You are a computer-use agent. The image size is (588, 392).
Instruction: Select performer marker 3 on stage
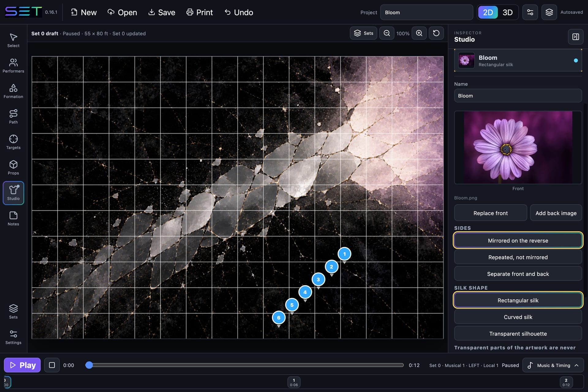pos(318,279)
